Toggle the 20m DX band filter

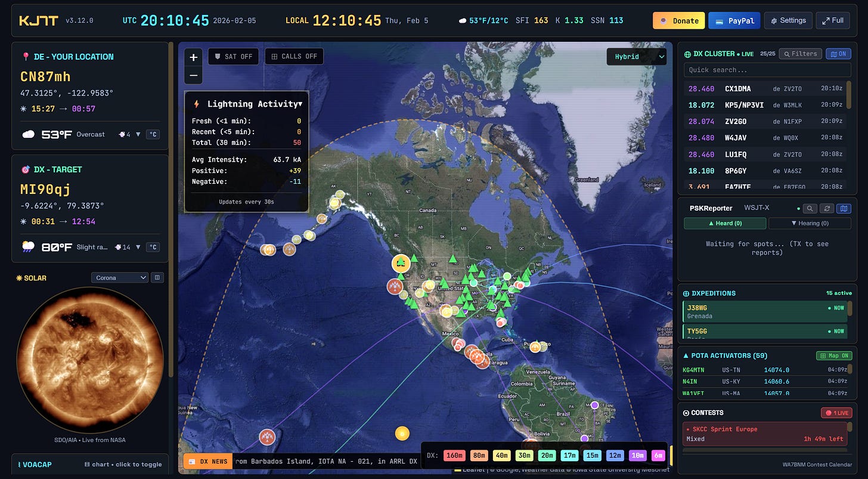tap(548, 456)
